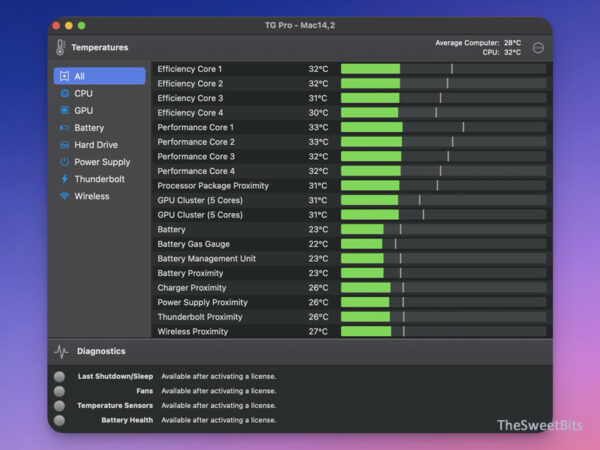The width and height of the screenshot is (600, 450).
Task: Close the TG Pro window
Action: click(x=56, y=26)
